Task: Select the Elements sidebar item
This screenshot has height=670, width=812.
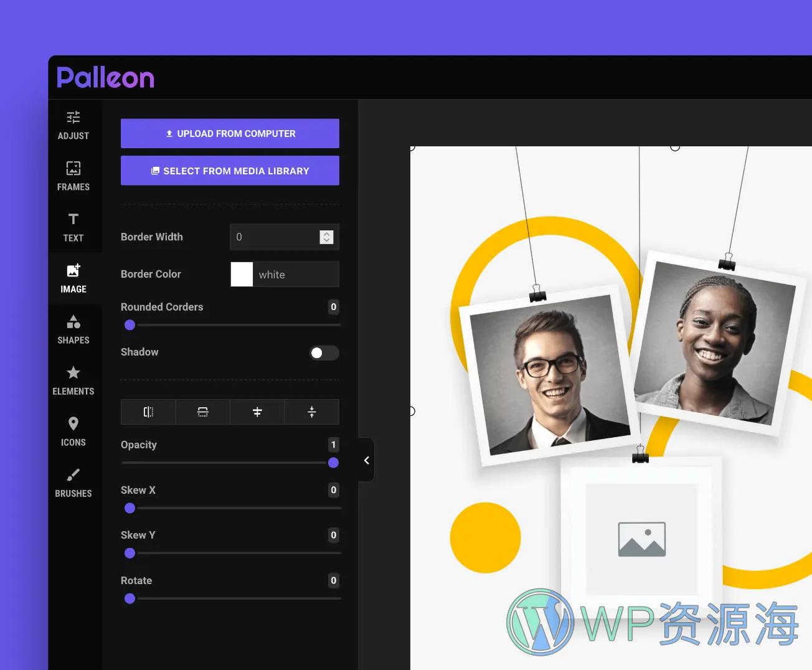Action: (x=73, y=380)
